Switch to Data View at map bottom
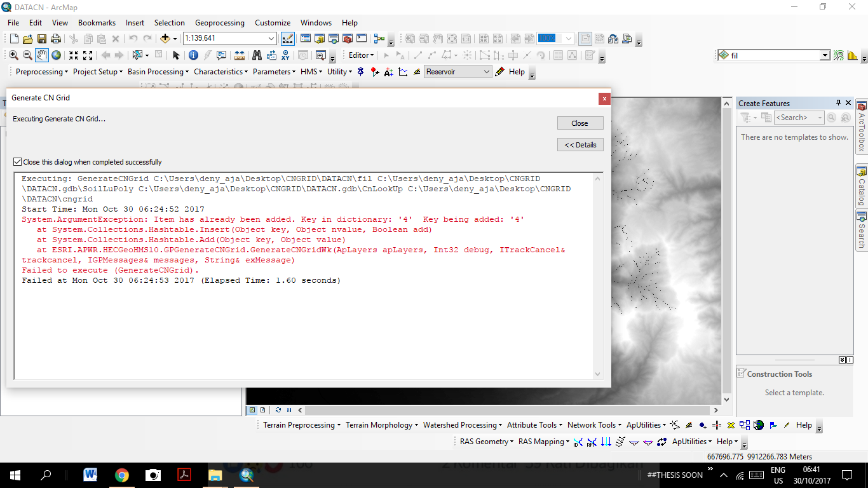868x488 pixels. coord(252,410)
